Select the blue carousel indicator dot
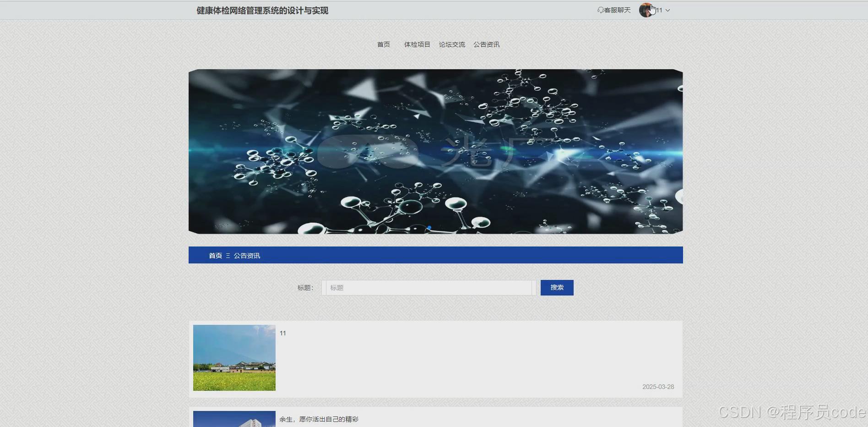 pyautogui.click(x=429, y=228)
